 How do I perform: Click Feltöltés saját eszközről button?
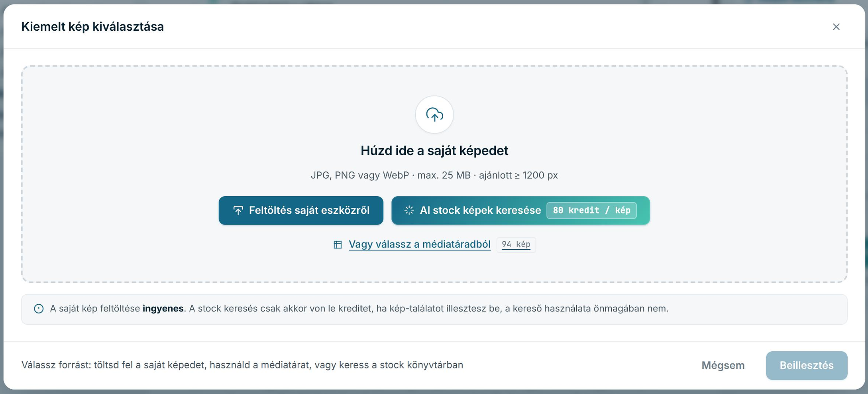(x=301, y=211)
